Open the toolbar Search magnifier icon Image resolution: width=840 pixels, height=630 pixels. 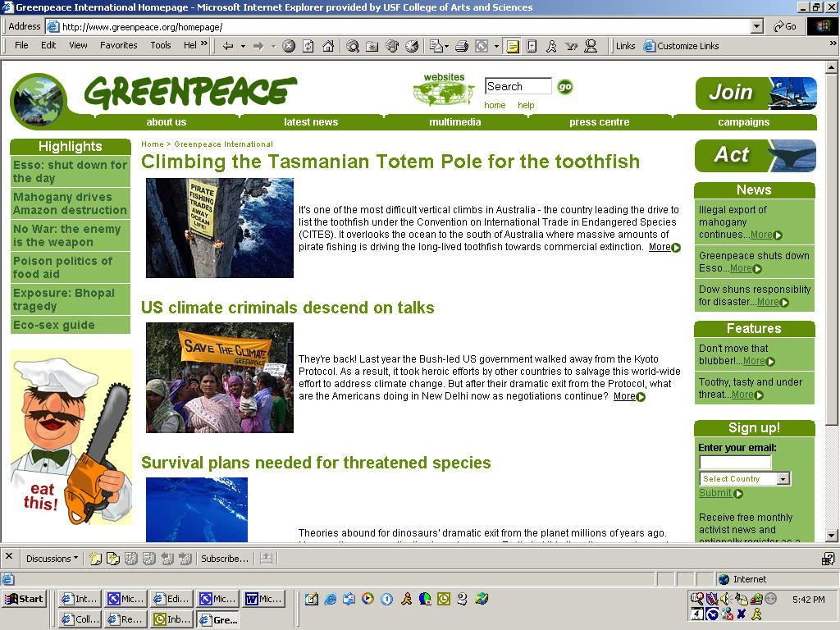tap(353, 46)
